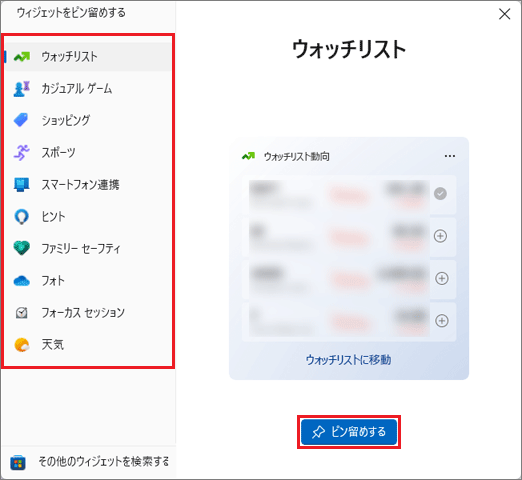
Task: Click the Microsoft Store icon at the bottom
Action: [x=18, y=463]
